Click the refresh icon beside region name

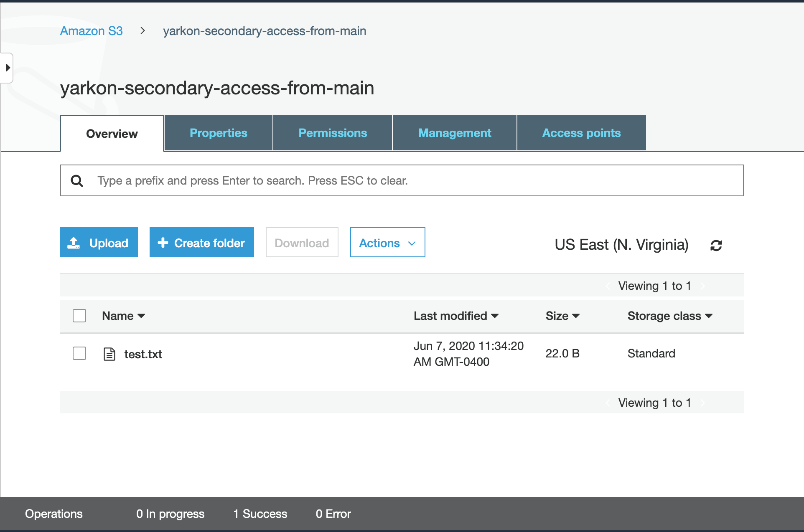(x=716, y=245)
